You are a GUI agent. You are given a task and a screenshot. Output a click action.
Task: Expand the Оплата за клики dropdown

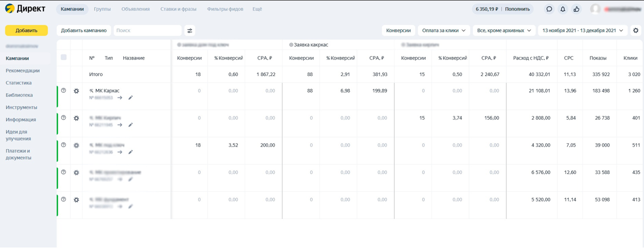click(x=444, y=31)
